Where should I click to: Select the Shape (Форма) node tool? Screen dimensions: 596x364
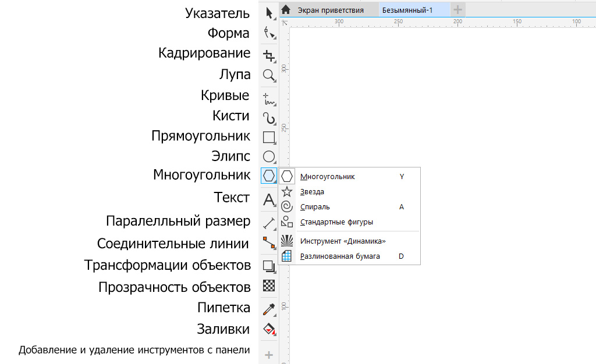coord(268,33)
